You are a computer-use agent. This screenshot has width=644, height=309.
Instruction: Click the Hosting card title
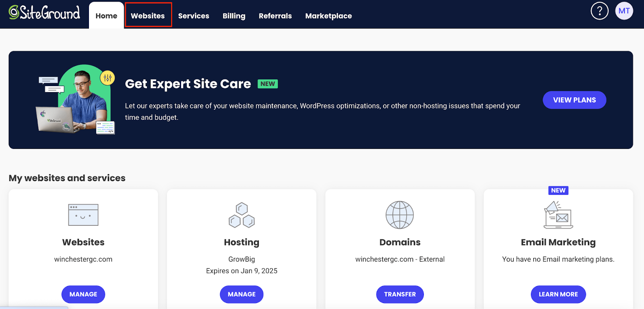(x=242, y=243)
